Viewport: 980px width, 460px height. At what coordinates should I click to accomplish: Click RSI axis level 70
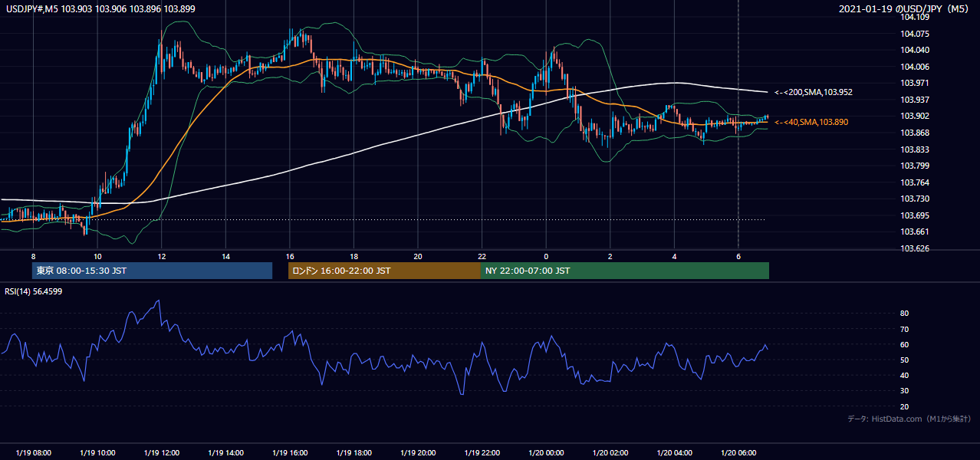905,329
